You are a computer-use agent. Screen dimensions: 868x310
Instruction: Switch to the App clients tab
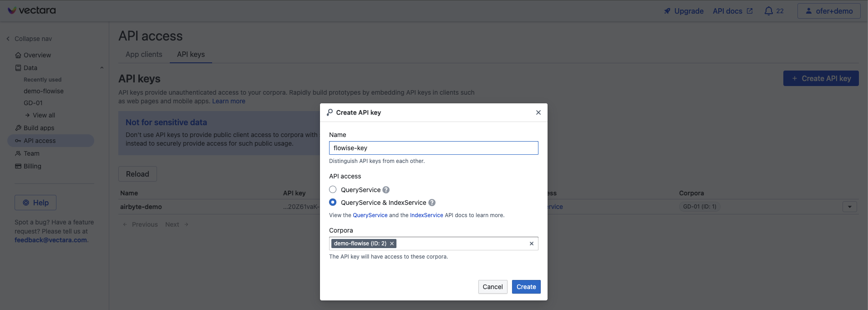(x=144, y=54)
